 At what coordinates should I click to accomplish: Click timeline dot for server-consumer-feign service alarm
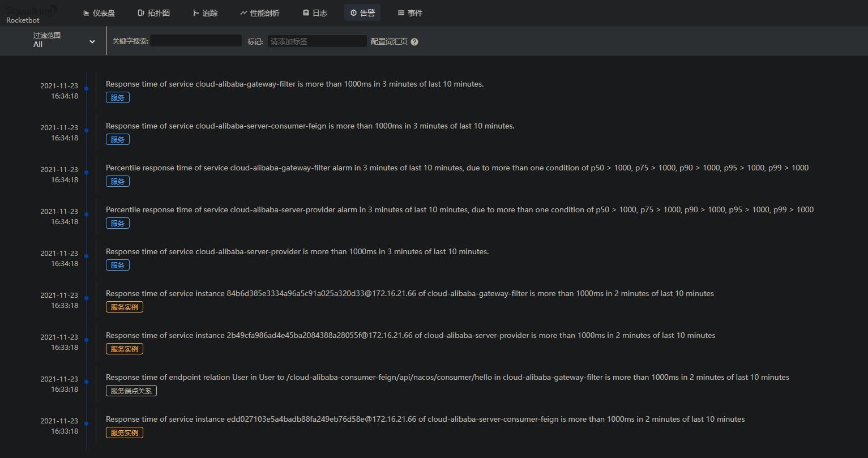(x=87, y=130)
